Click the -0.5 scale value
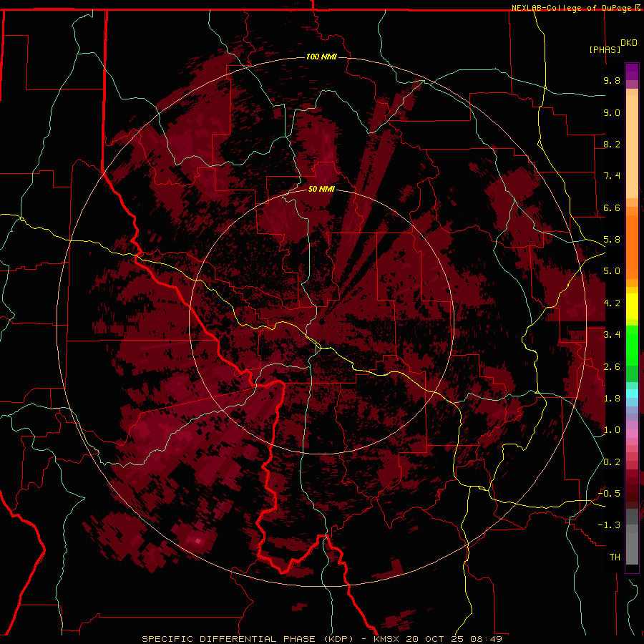The image size is (644, 644). [609, 494]
